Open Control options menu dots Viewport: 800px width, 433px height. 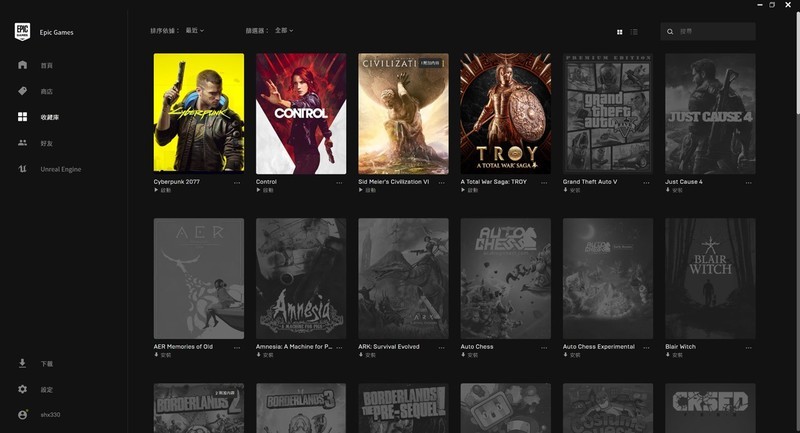(339, 183)
